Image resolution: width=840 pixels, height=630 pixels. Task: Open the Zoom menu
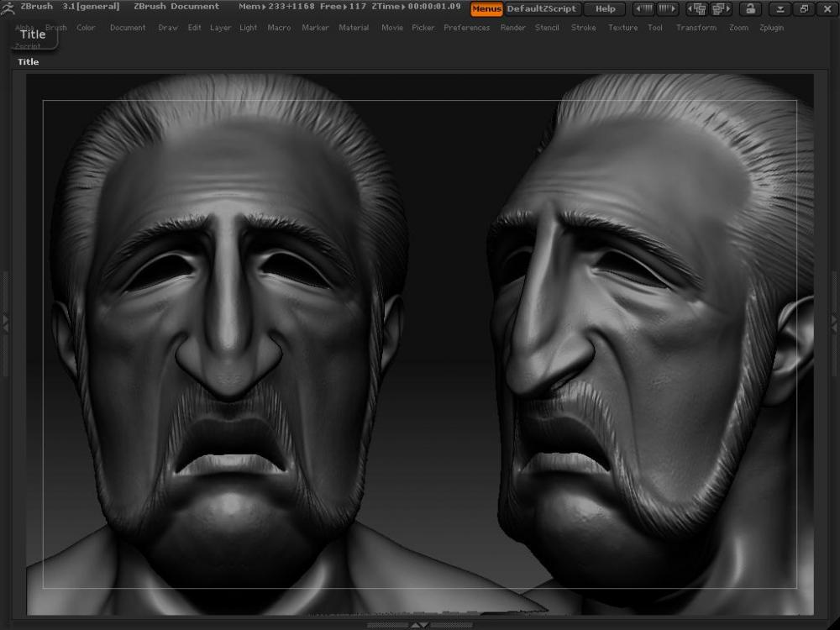(738, 28)
